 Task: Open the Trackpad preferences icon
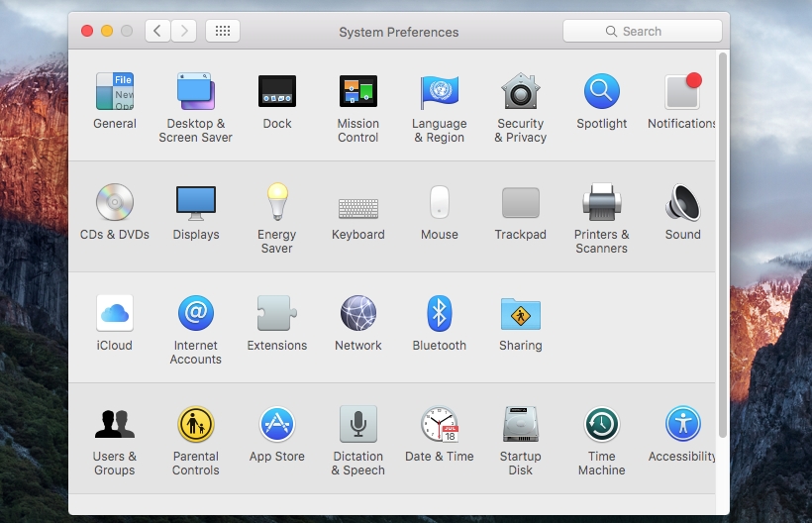point(521,202)
